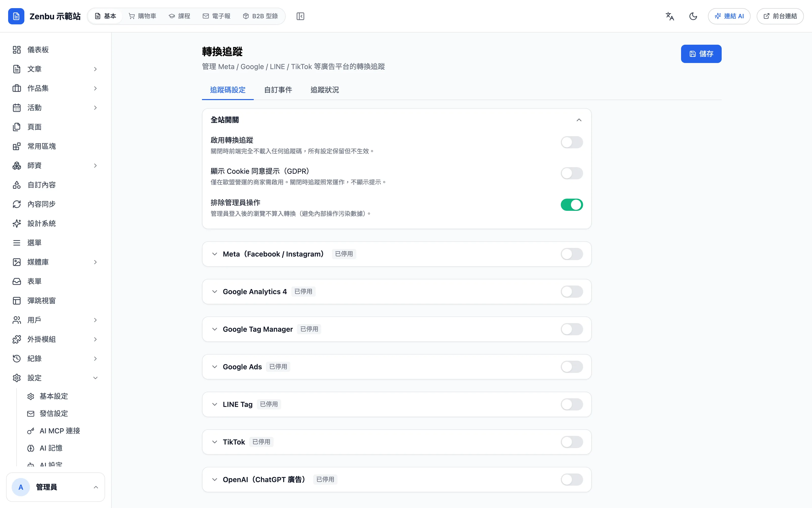
Task: Click the Zenbu blue document logo icon
Action: click(x=16, y=16)
